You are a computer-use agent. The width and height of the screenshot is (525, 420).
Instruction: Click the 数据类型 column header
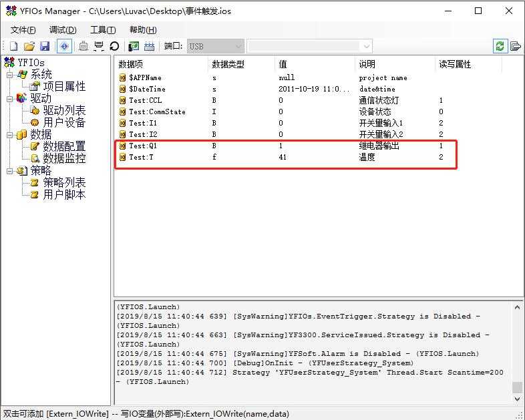[x=241, y=64]
